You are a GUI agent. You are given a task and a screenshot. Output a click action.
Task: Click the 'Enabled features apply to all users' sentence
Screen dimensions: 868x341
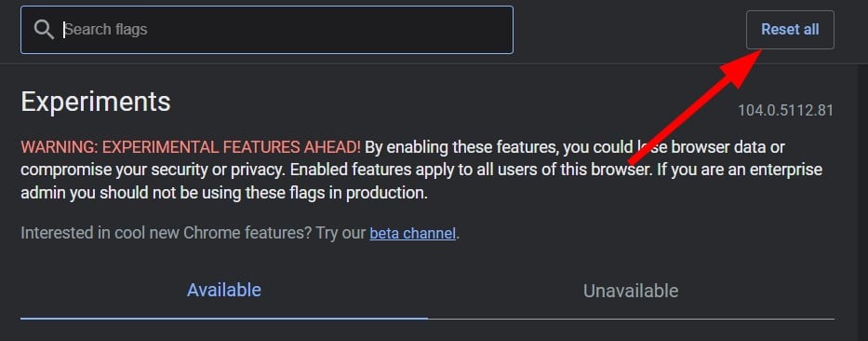[471, 170]
